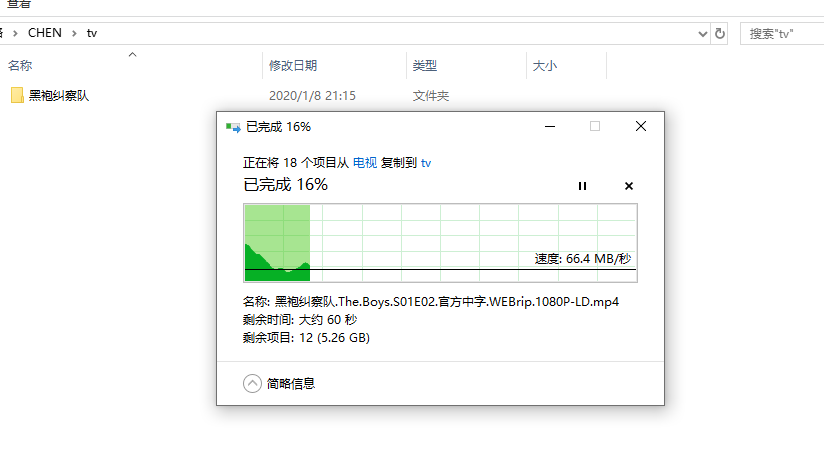Select the 黑袍纠察队 folder name

point(59,96)
